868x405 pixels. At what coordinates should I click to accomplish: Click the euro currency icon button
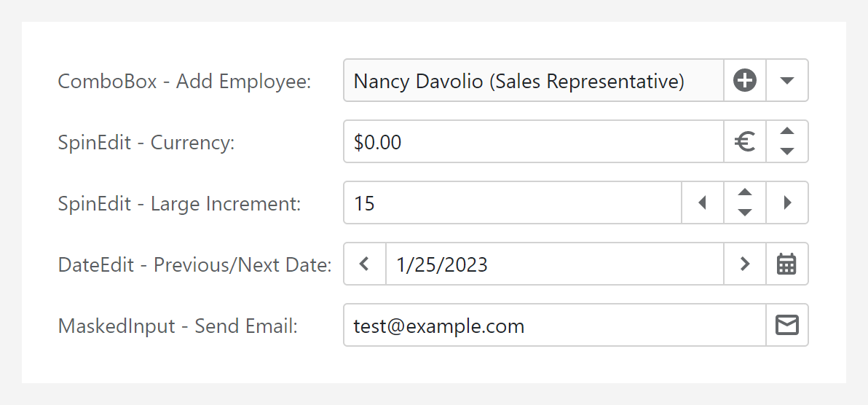[745, 142]
